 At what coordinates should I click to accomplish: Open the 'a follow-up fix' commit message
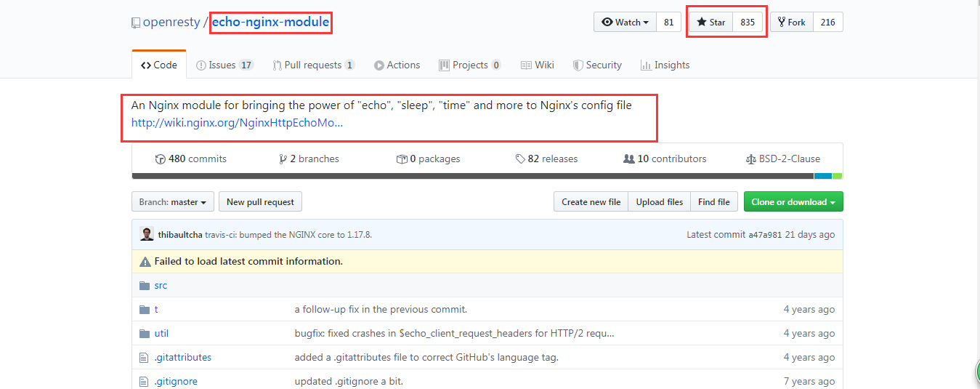click(381, 309)
